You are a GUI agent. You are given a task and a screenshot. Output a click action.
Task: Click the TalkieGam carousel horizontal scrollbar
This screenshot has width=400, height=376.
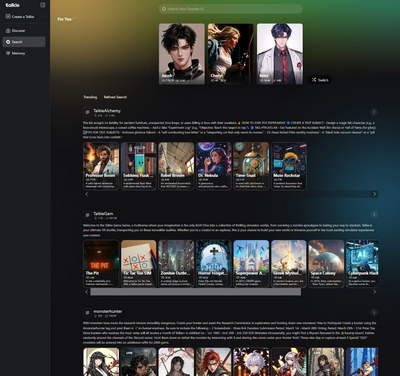tap(196, 292)
